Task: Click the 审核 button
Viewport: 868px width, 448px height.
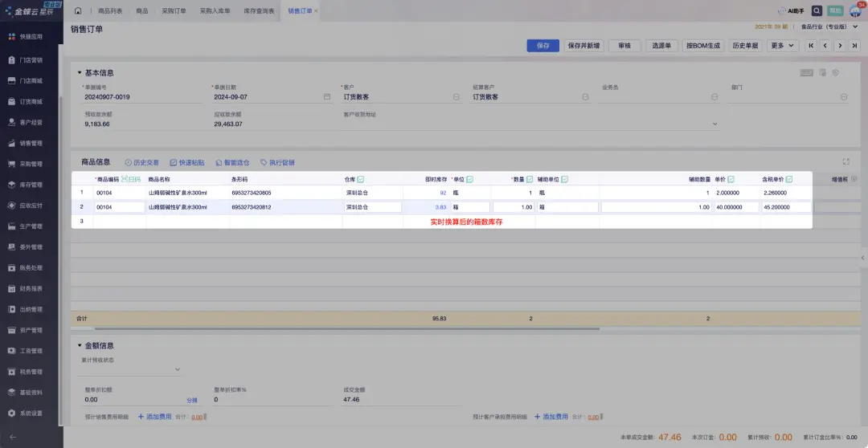Action: click(624, 46)
